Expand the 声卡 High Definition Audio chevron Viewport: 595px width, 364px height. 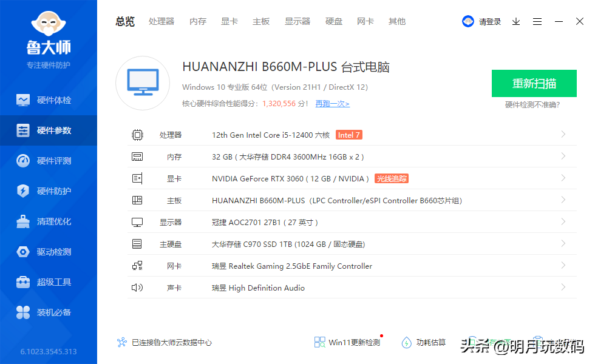pos(563,287)
